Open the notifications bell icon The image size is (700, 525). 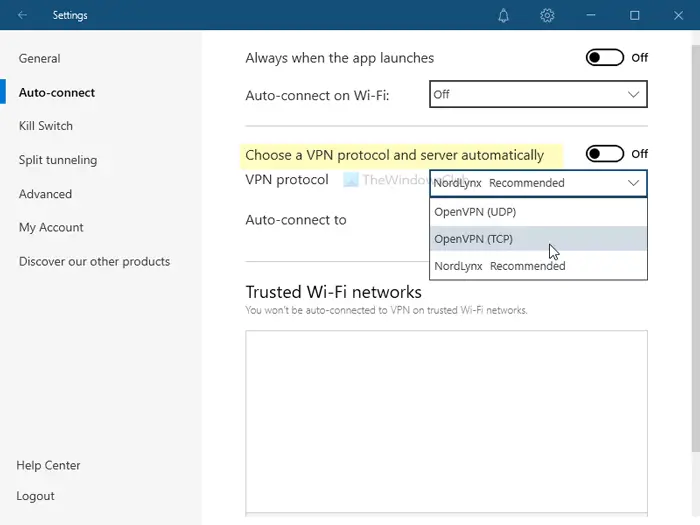coord(504,15)
